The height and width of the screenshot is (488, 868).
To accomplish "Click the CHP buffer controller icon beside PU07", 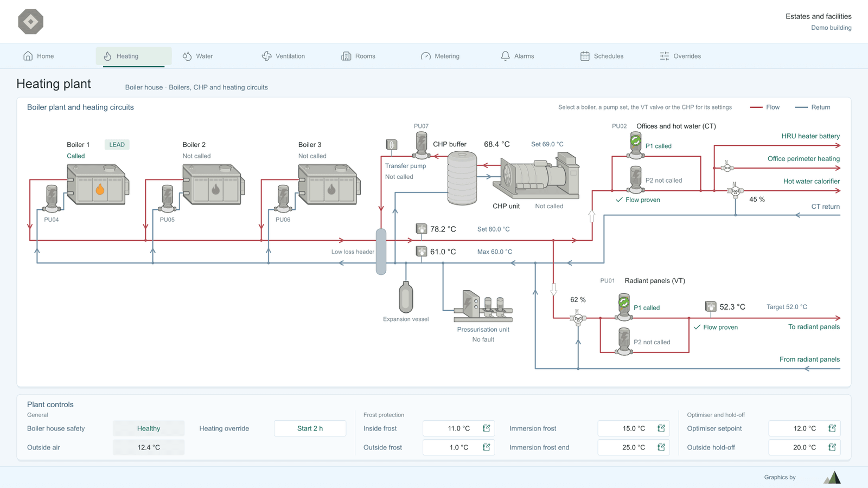I will (392, 145).
